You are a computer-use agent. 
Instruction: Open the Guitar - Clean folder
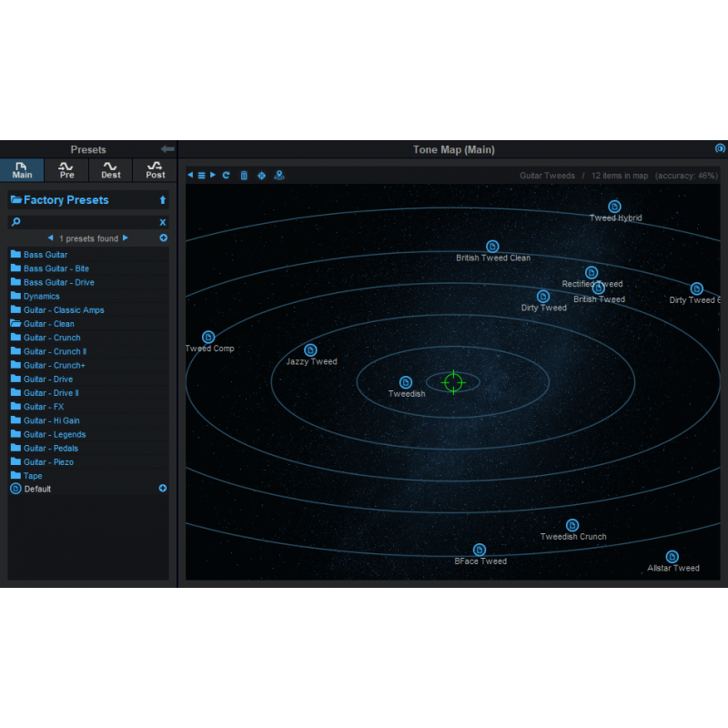49,324
